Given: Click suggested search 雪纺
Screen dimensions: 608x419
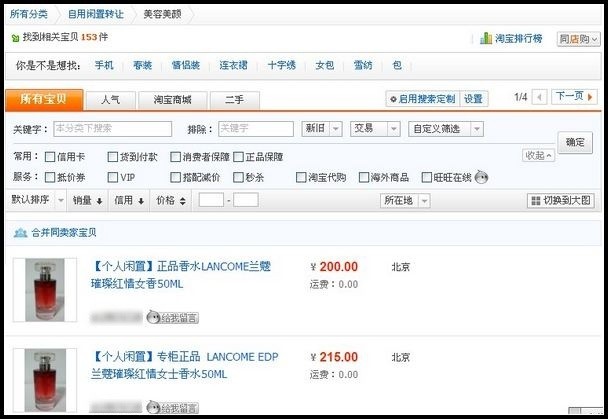Looking at the screenshot, I should (x=363, y=65).
